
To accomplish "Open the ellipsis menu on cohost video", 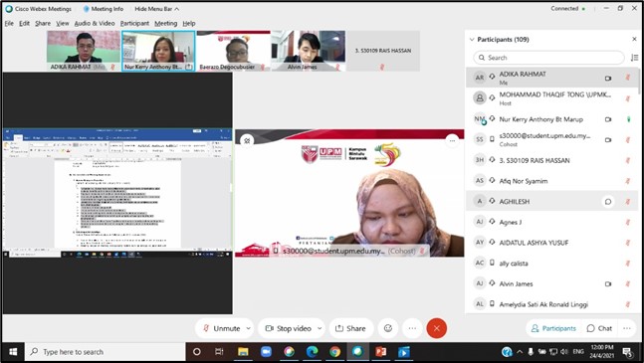I will [452, 140].
